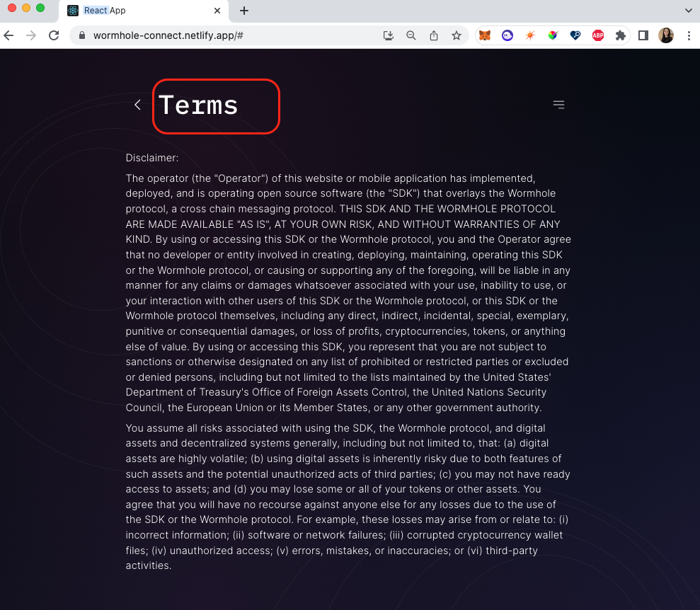Open the purple round wallet extension
The image size is (700, 610).
point(507,35)
